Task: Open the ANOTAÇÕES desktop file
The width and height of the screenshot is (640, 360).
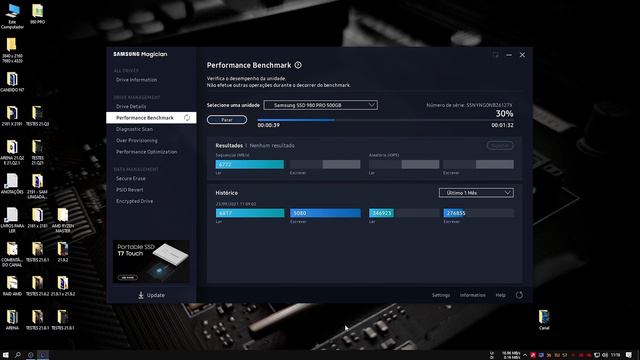Action: (x=12, y=184)
